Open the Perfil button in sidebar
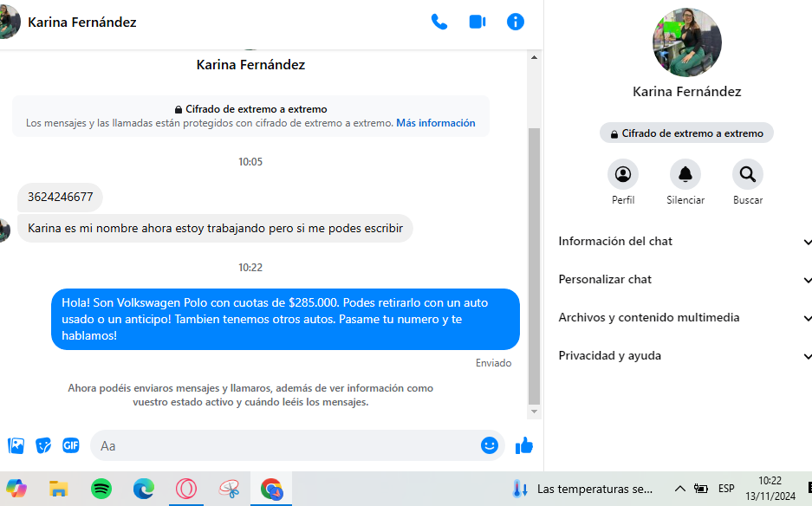This screenshot has width=812, height=506. click(622, 175)
